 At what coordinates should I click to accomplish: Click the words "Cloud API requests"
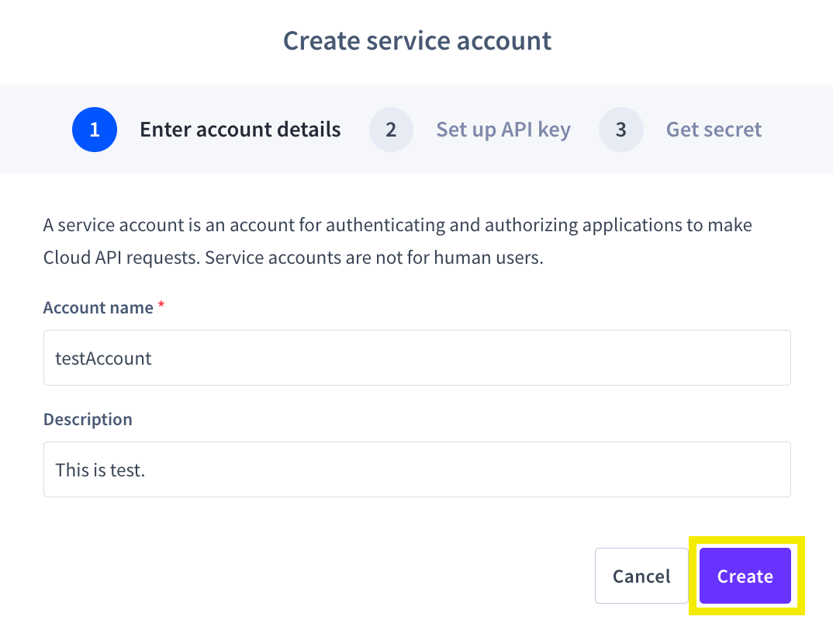point(120,258)
